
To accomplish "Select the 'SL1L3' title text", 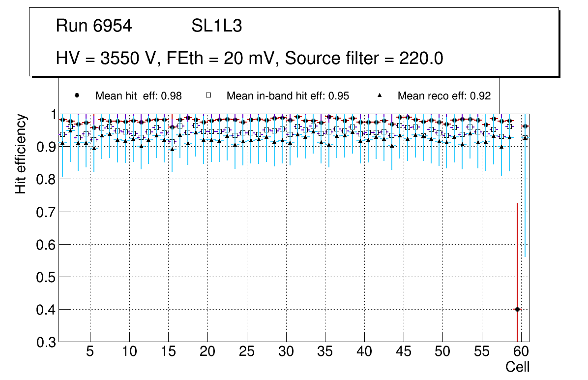I will point(216,27).
